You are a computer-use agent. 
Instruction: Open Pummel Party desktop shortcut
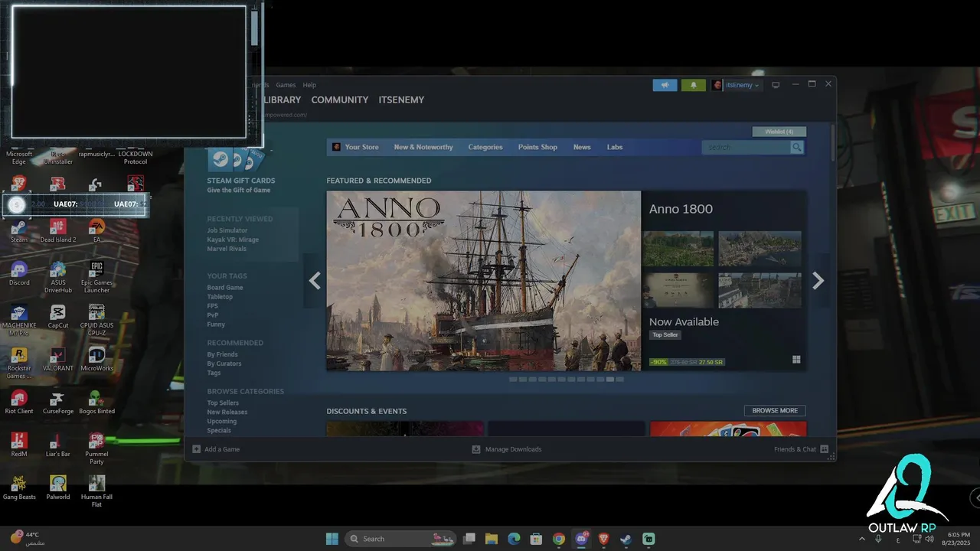(96, 448)
